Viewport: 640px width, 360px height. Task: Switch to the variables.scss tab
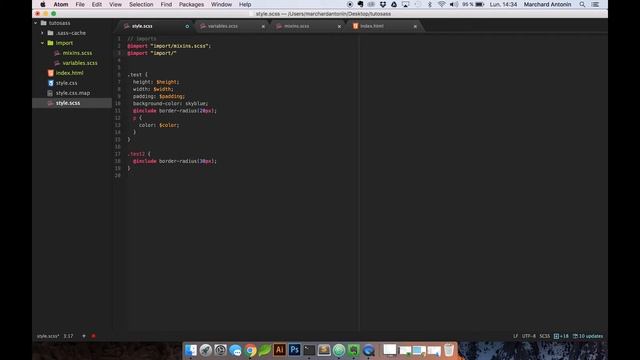[232, 26]
